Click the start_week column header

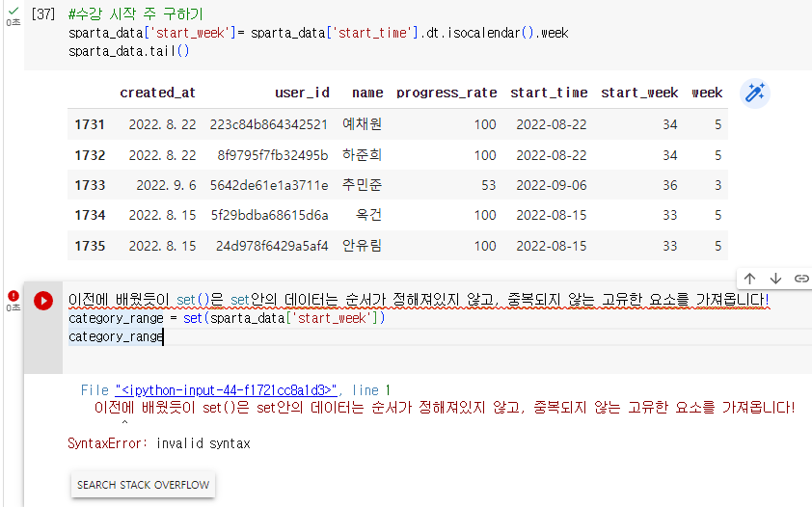(639, 93)
